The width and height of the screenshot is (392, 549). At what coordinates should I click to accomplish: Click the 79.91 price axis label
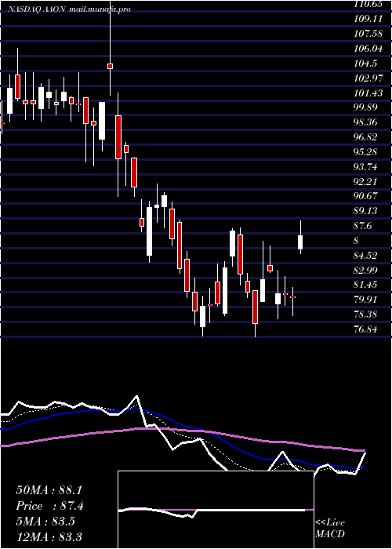click(367, 300)
